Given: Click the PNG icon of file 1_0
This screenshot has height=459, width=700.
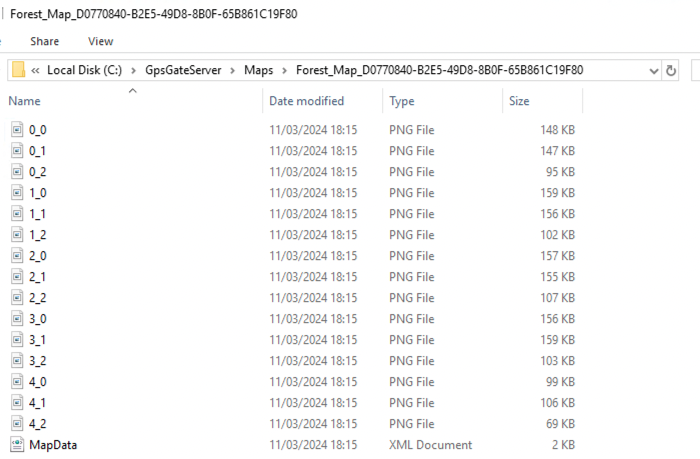Looking at the screenshot, I should [x=17, y=193].
